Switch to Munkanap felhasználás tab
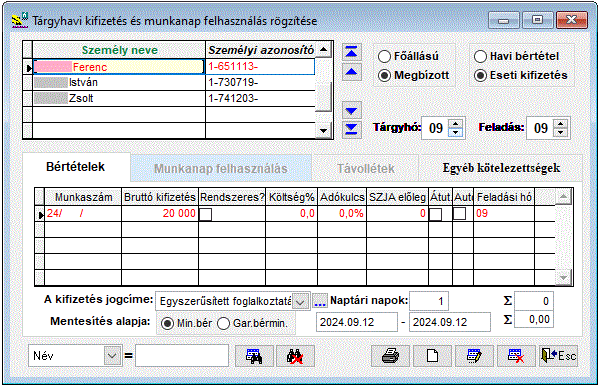 221,169
